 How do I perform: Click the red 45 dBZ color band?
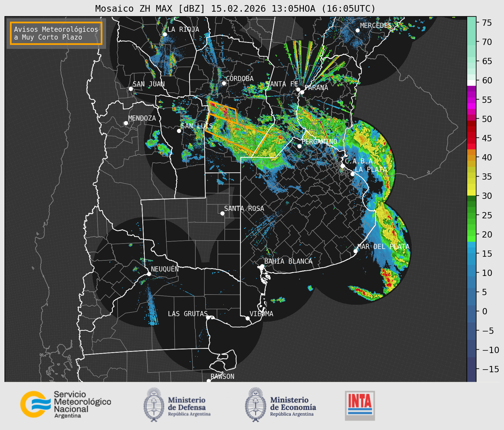pos(471,138)
